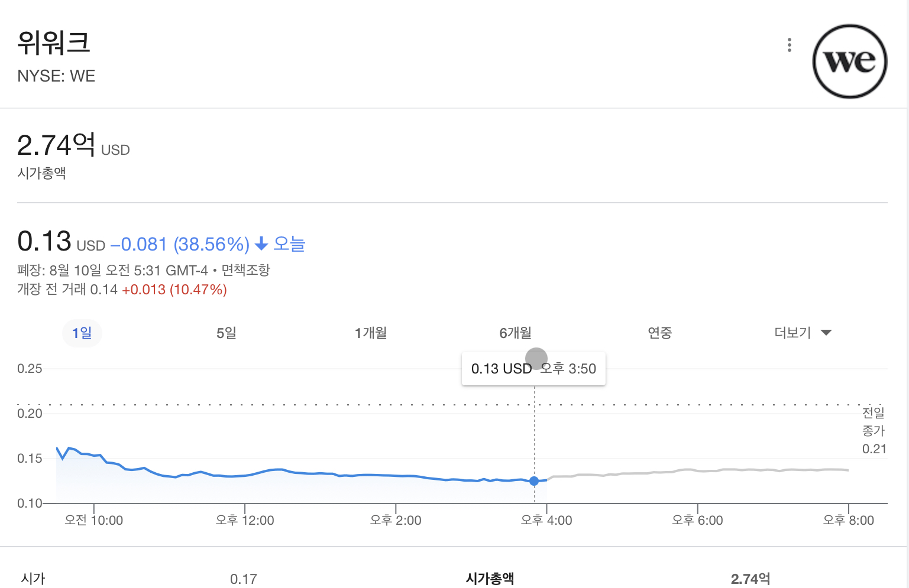Click the 면책조항 disclaimer link
Viewport: 909px width, 588px height.
click(245, 270)
